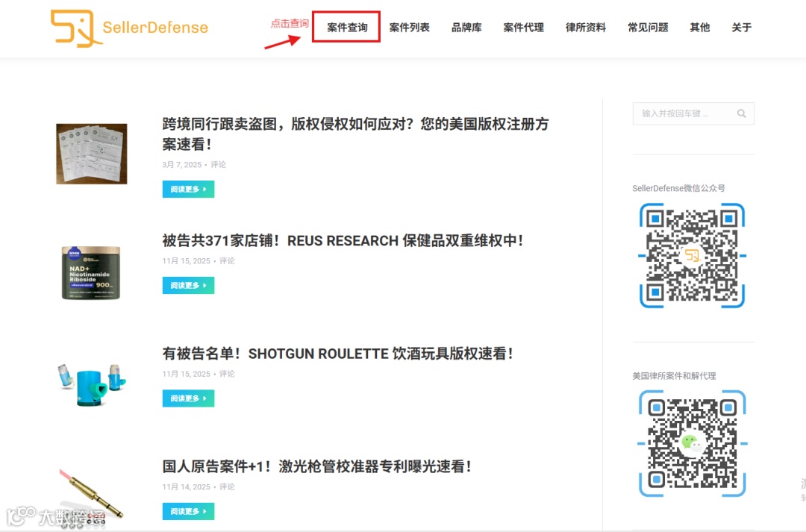Click 阅读更多 under the REUS RESEARCH article
Screen dimensions: 806x532
point(188,285)
